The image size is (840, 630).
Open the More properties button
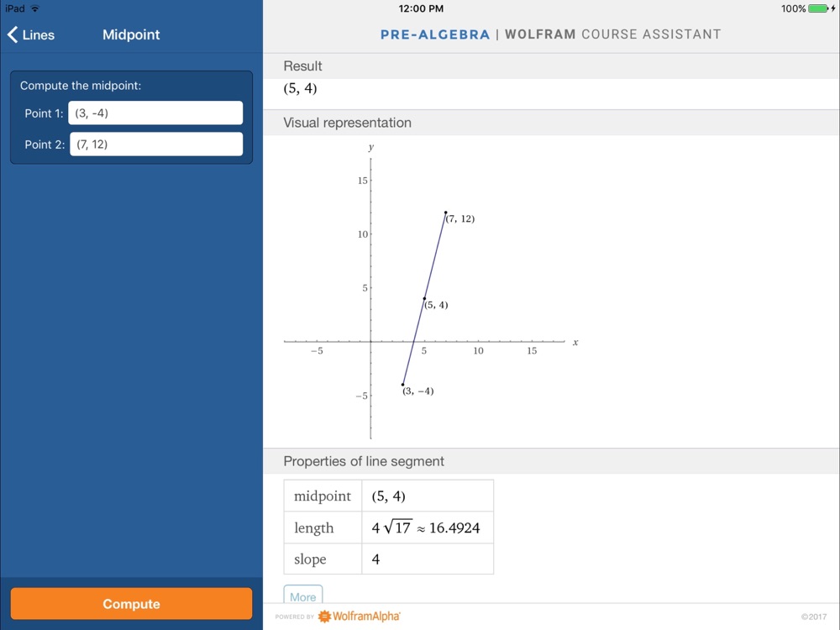[302, 596]
